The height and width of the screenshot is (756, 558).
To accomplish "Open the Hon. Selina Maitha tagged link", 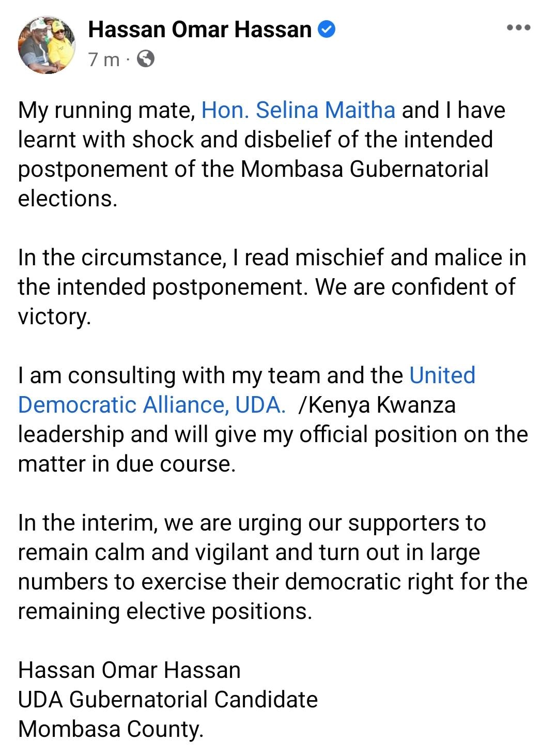I will [298, 110].
